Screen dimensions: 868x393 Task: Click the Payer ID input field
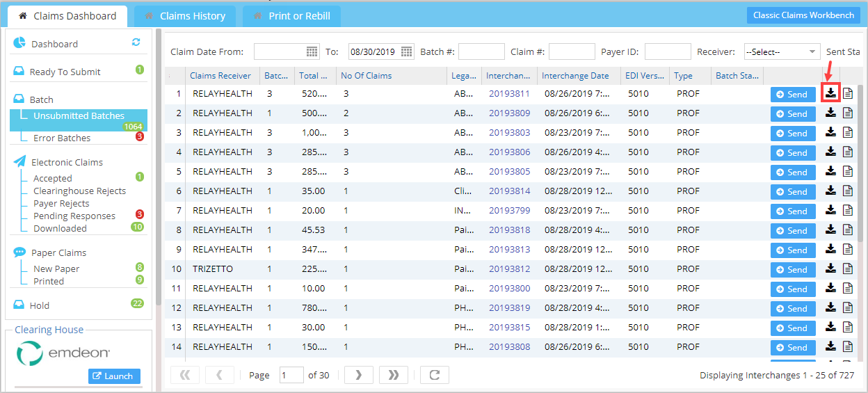pyautogui.click(x=668, y=51)
